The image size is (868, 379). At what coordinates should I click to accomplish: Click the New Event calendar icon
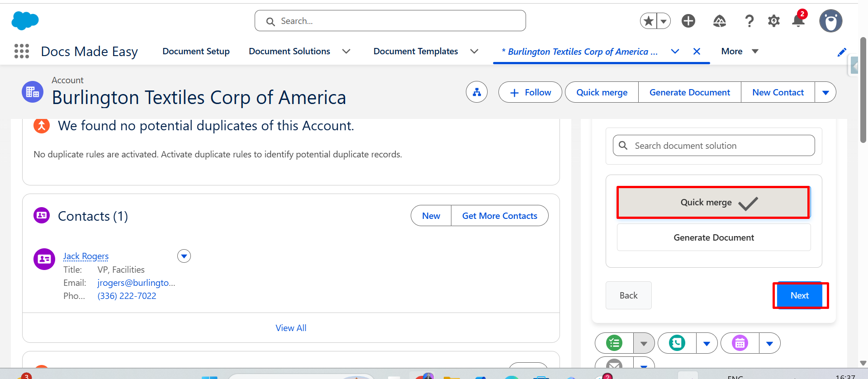point(740,343)
